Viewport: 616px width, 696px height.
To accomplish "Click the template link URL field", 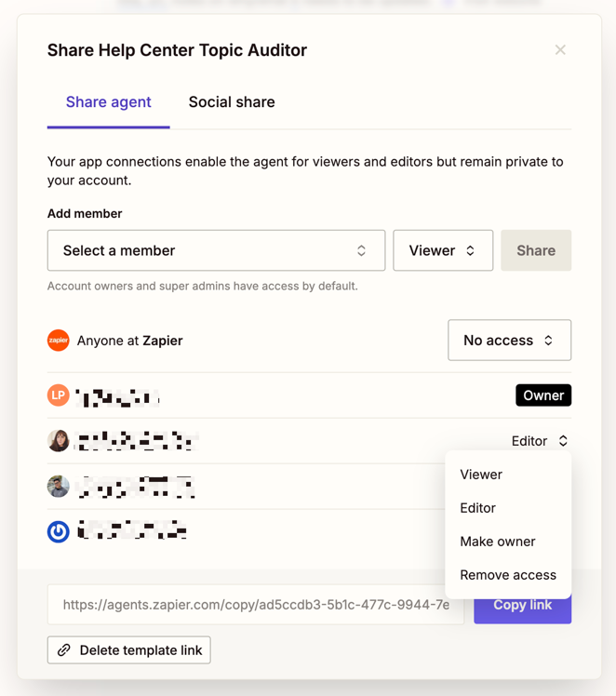I will [256, 605].
